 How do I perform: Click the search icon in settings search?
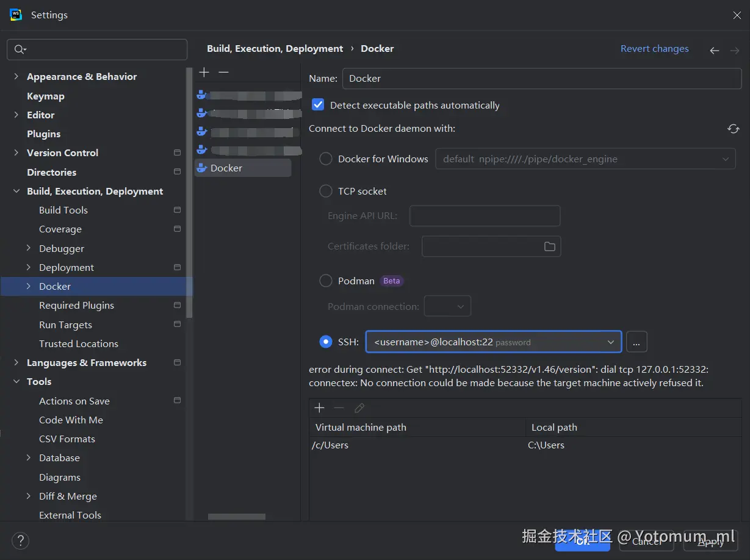coord(20,49)
